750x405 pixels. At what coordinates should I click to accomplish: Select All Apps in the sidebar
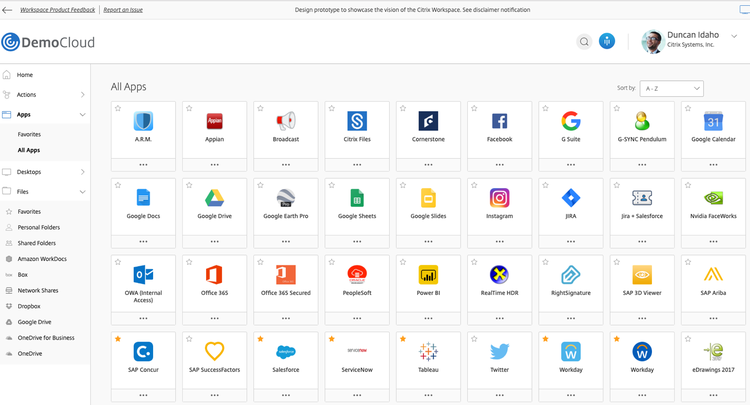29,150
